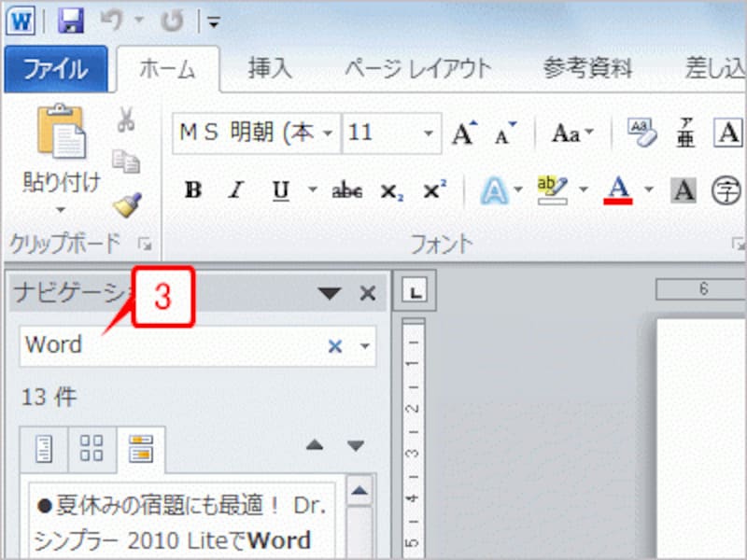This screenshot has height=560, width=747.
Task: Open the navigation pane options triangle menu
Action: click(x=330, y=293)
